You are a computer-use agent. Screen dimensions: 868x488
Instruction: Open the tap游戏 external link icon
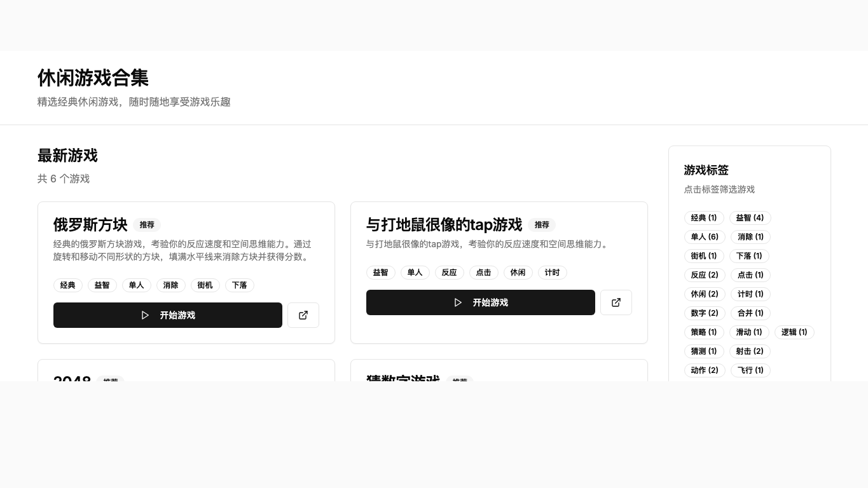click(616, 302)
